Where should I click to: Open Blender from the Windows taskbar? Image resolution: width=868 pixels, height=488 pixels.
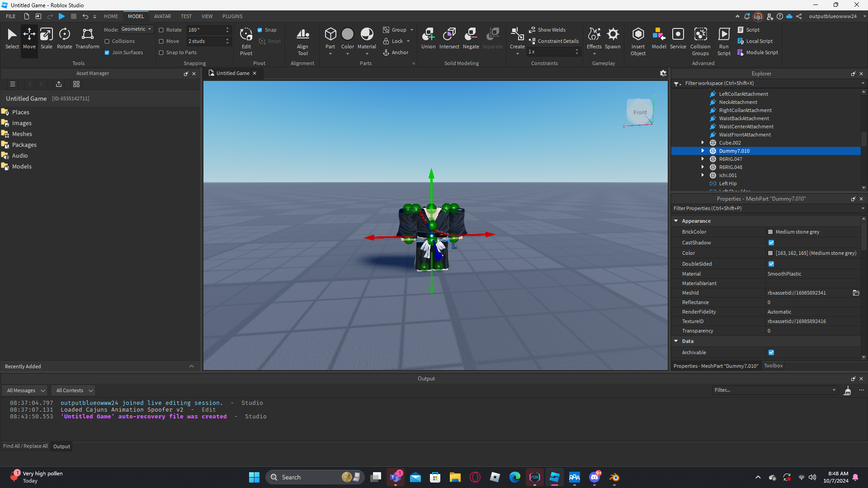tap(614, 477)
